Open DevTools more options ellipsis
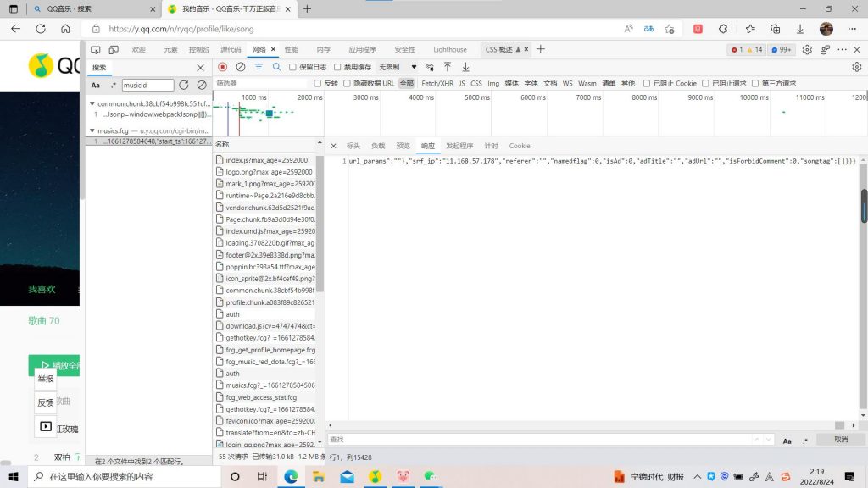This screenshot has height=488, width=868. tap(842, 50)
